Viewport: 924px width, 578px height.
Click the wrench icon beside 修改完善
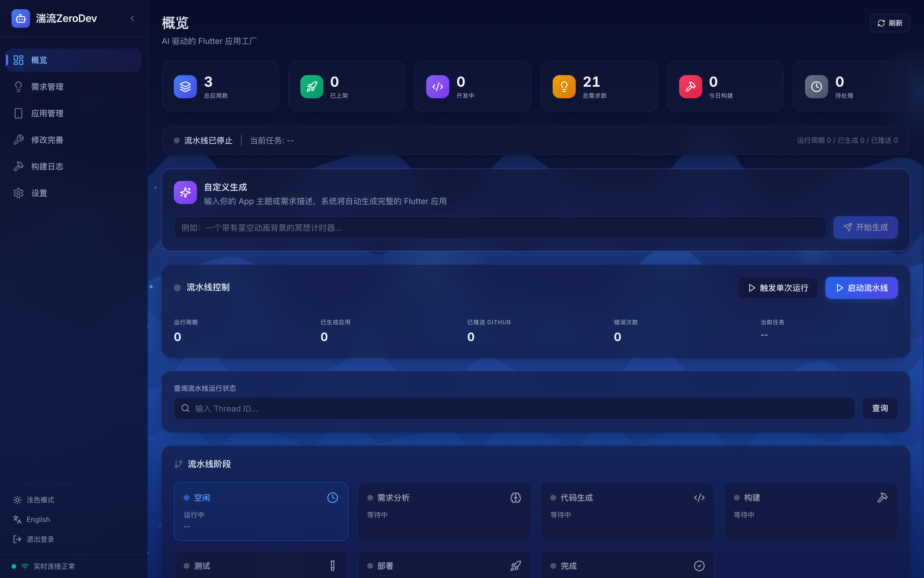(x=18, y=140)
